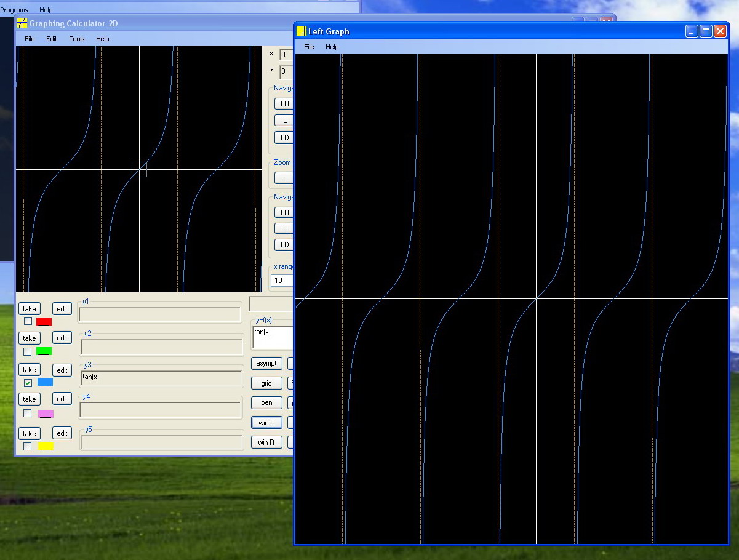This screenshot has height=560, width=739.
Task: Click the Graphing Calculator 2D title bar icon
Action: [x=22, y=23]
